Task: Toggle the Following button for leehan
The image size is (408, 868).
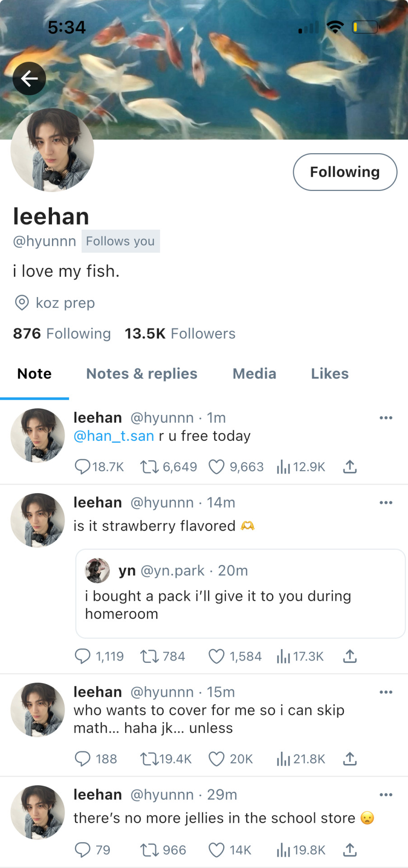Action: pos(345,172)
